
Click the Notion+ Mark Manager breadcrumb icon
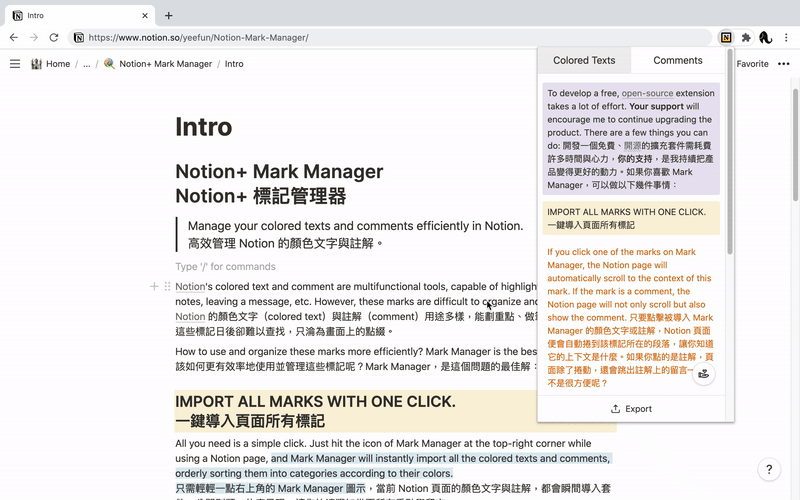tap(109, 64)
